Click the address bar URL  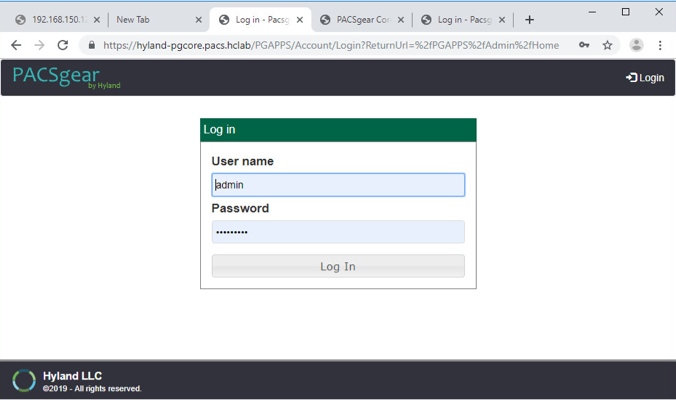click(x=330, y=45)
